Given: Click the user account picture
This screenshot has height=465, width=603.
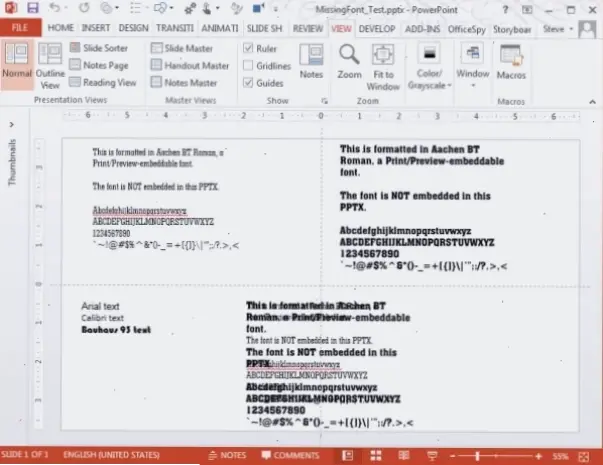Looking at the screenshot, I should (587, 29).
